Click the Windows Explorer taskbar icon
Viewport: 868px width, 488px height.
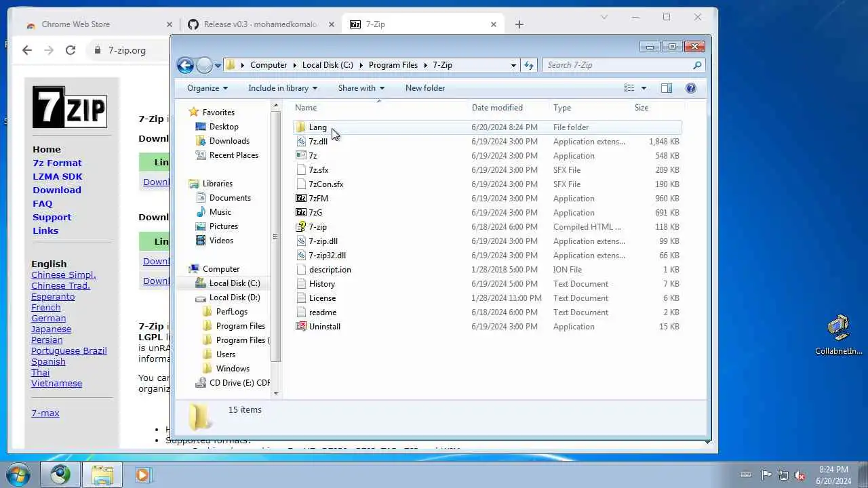(x=102, y=474)
